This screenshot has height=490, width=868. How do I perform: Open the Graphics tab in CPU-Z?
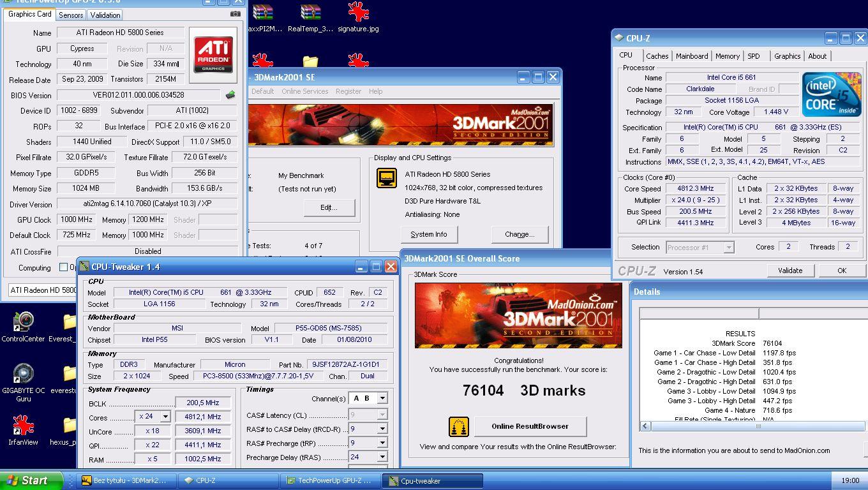[787, 56]
